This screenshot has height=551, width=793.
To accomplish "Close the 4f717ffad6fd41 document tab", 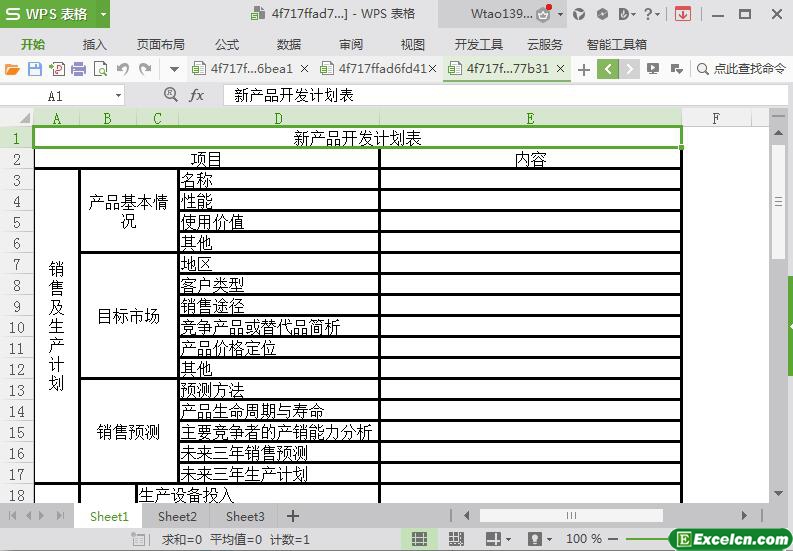I will click(432, 68).
